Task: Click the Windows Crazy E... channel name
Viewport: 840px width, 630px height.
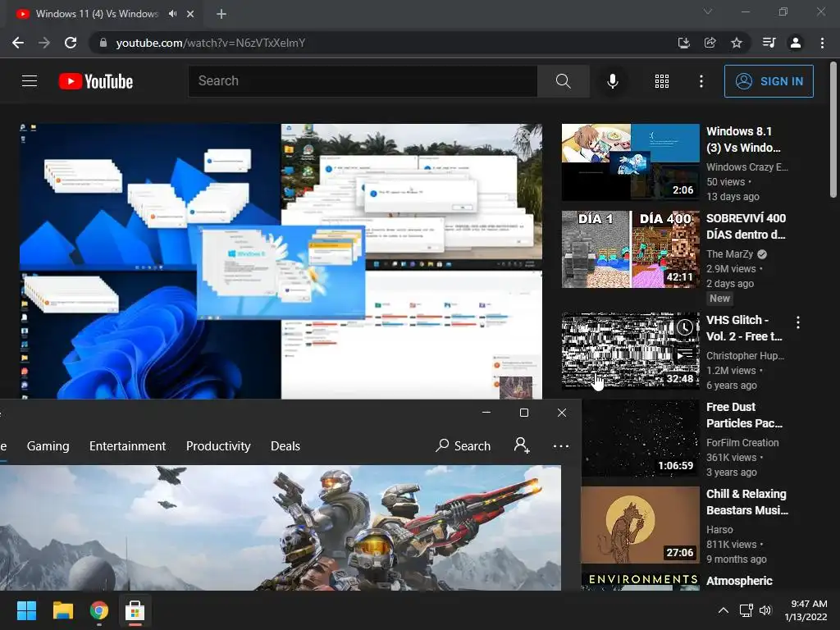Action: click(x=746, y=167)
